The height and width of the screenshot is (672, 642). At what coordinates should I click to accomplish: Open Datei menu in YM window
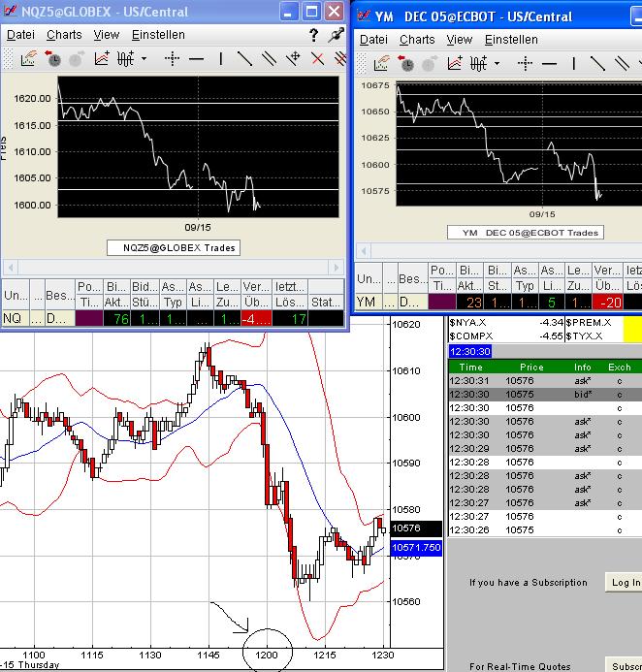tap(373, 40)
